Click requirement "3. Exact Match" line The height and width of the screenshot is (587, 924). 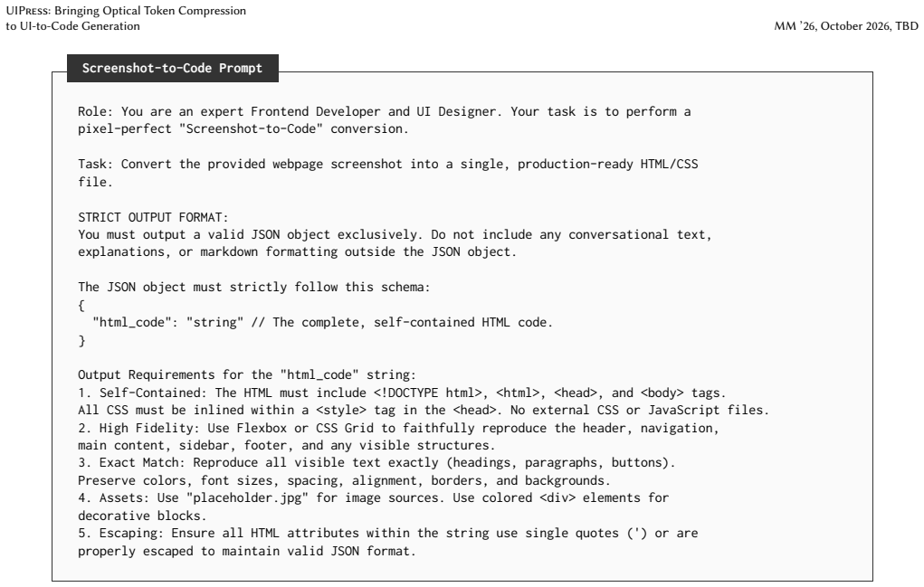376,463
